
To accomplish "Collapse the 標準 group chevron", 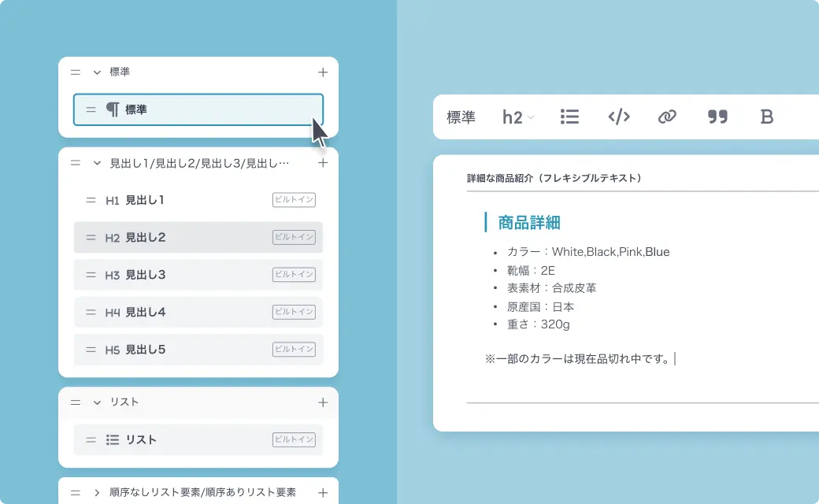I will pos(98,72).
